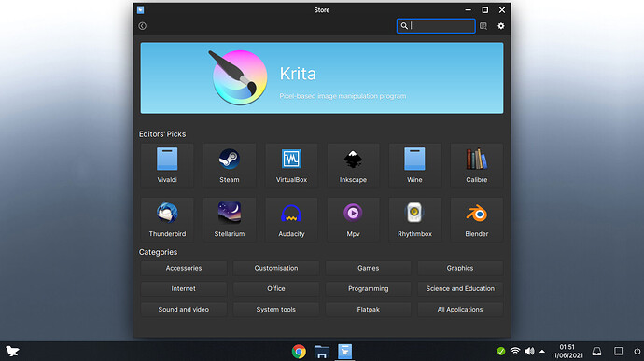Click the green checkmark status icon
Viewport: 644px width, 361px height.
tap(500, 351)
